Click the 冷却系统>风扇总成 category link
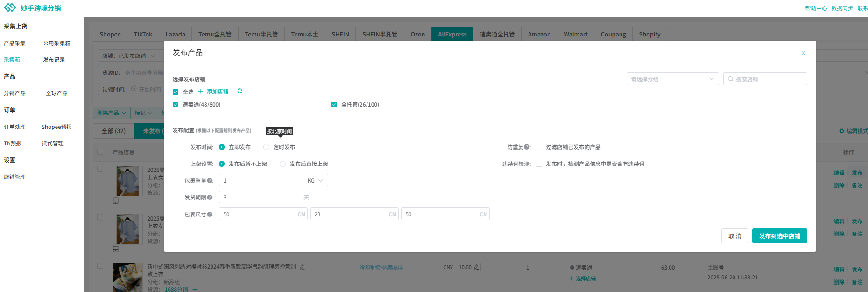This screenshot has width=868, height=292. coord(381,267)
